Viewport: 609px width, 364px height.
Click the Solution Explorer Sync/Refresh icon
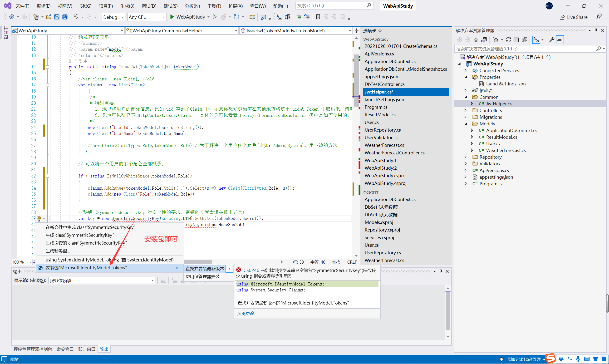click(x=508, y=40)
